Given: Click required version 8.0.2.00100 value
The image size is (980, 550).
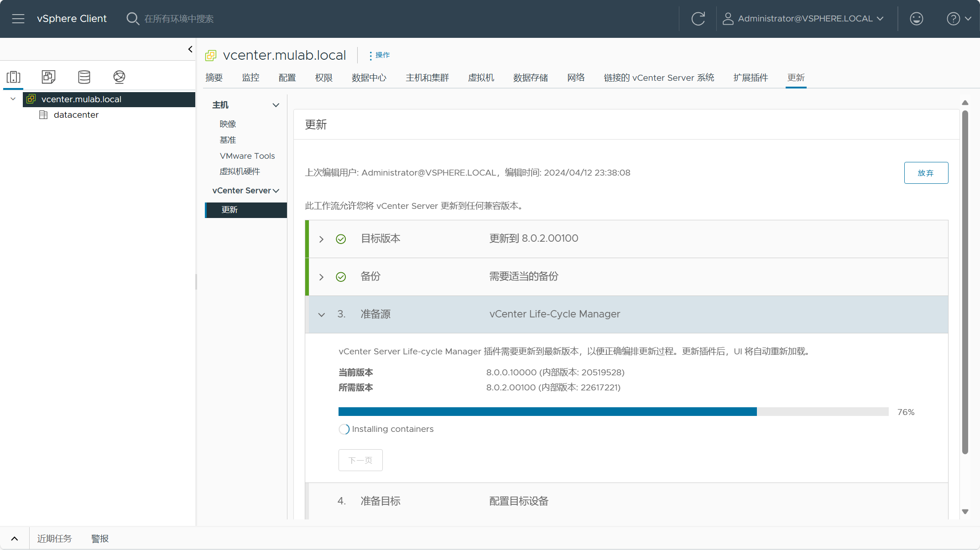Looking at the screenshot, I should (x=553, y=388).
